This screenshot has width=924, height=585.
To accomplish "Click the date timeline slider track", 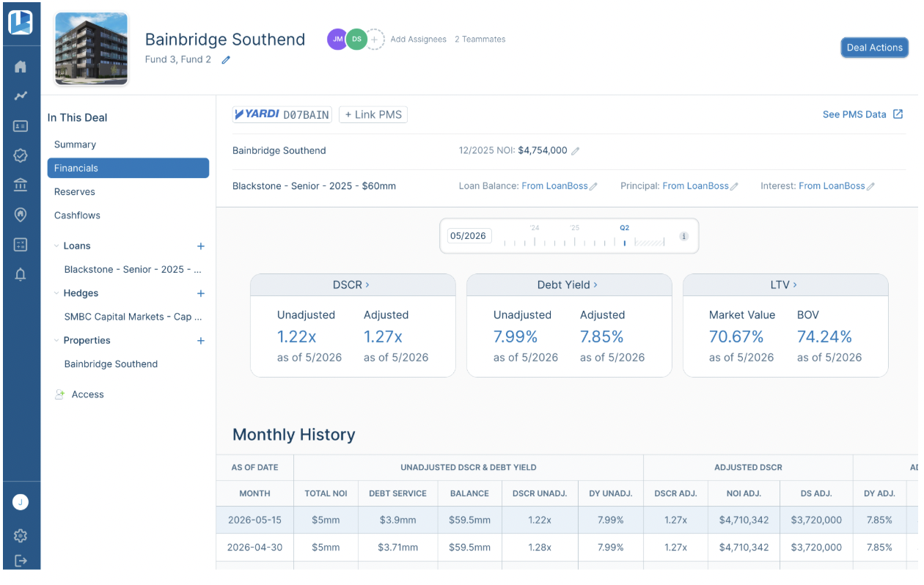I will point(584,242).
